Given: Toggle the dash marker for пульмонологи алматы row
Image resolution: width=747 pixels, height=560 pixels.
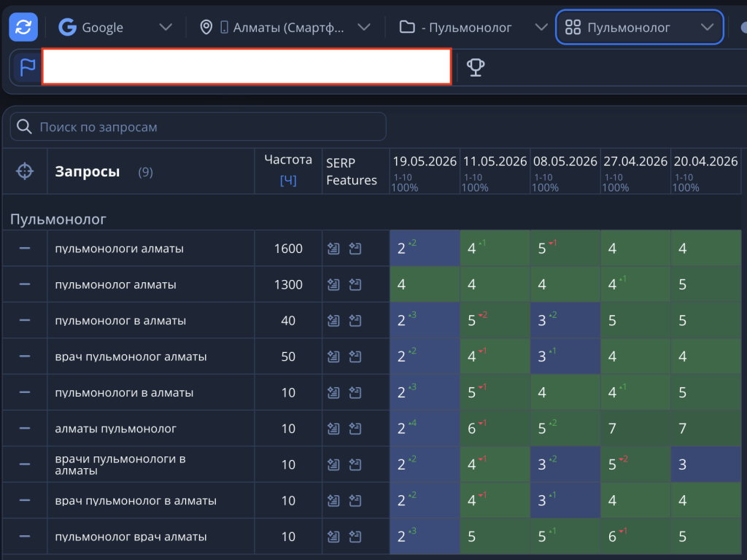Looking at the screenshot, I should coord(25,249).
